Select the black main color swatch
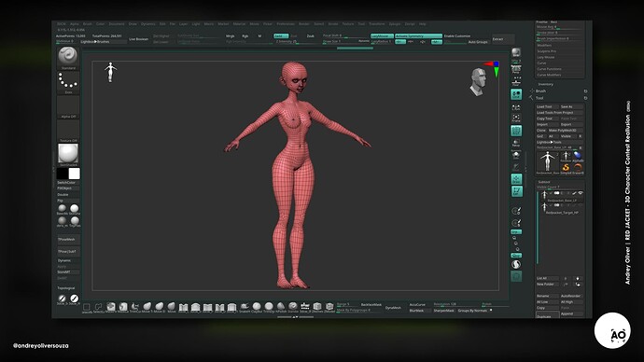This screenshot has height=362, width=644. pos(63,174)
